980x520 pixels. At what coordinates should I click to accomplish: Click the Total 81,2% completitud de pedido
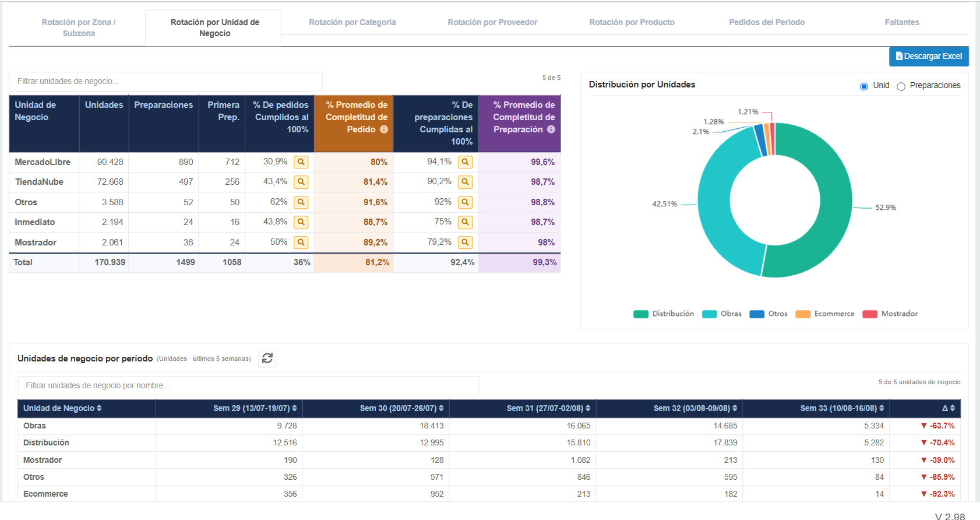tap(378, 262)
